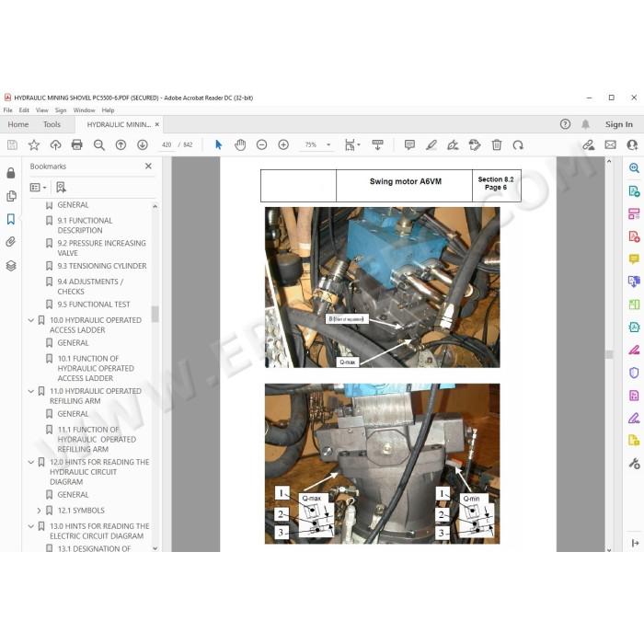Click the cloud upload icon
The height and width of the screenshot is (644, 644).
click(55, 144)
